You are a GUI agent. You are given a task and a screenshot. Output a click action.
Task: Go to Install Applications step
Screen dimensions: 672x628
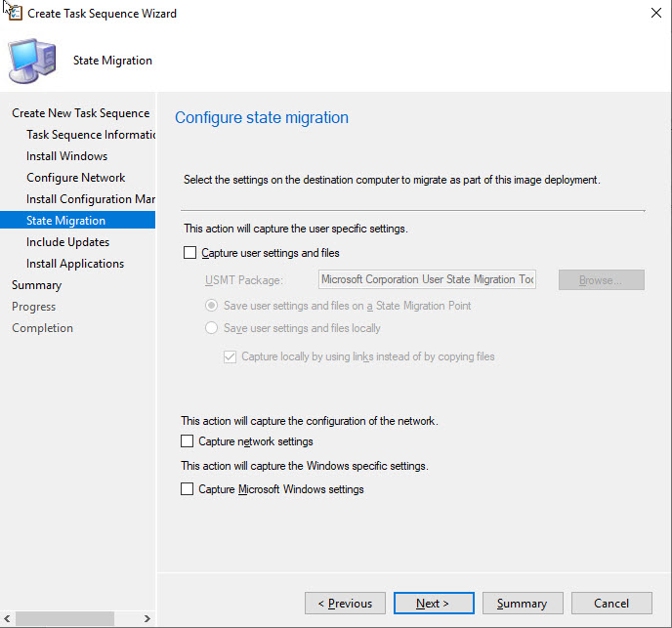click(x=75, y=263)
